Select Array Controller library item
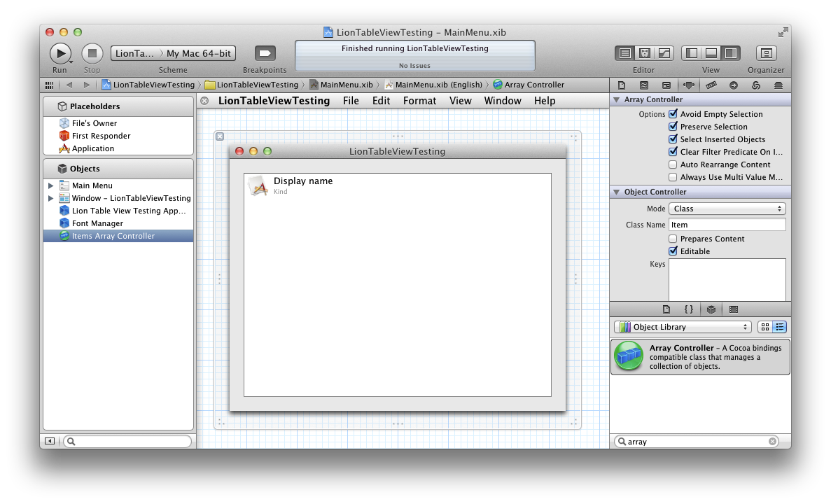 coord(700,357)
